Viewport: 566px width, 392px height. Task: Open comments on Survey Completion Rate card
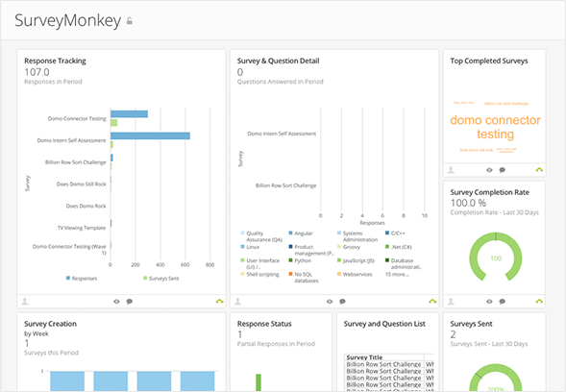pyautogui.click(x=503, y=302)
